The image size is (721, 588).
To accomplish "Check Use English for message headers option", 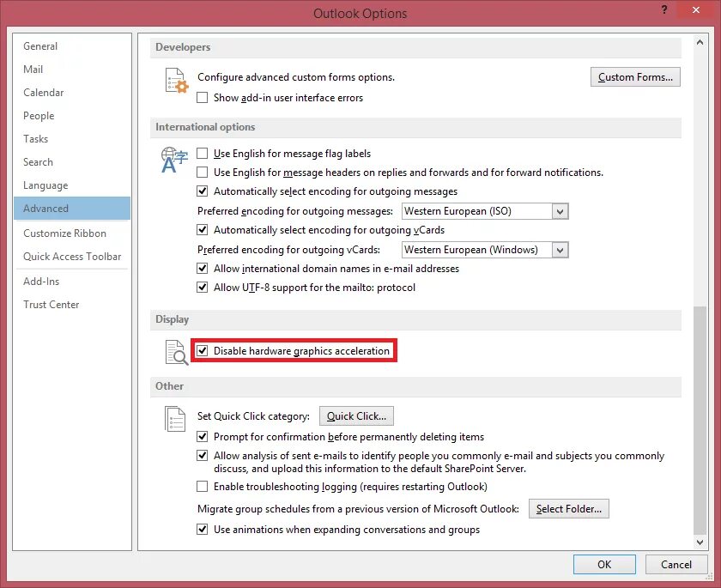I will coord(202,172).
